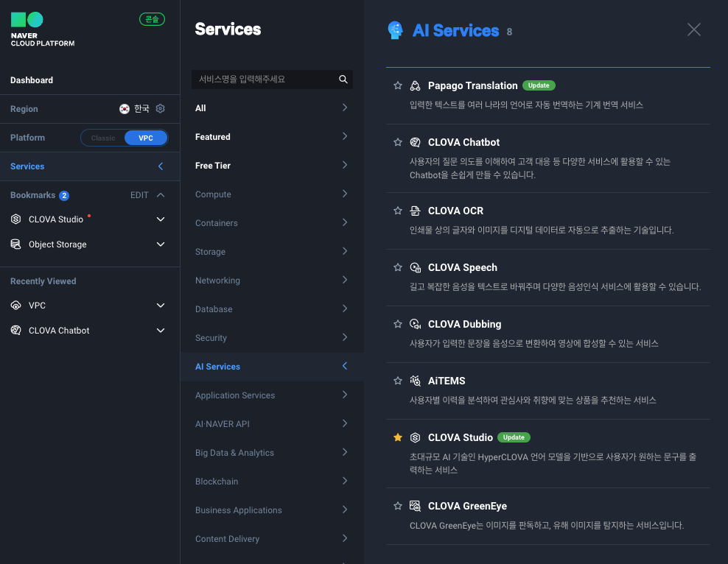Image resolution: width=728 pixels, height=564 pixels.
Task: Click the green 콘솔 badge
Action: point(153,19)
